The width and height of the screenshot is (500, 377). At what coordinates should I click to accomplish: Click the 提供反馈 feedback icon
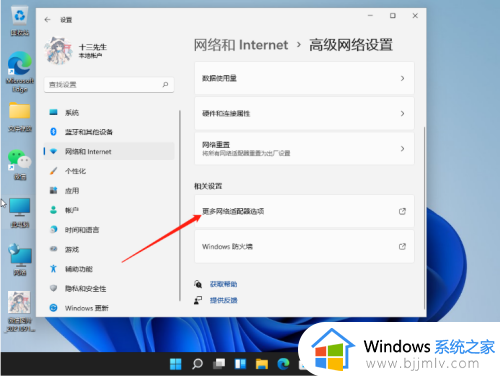(x=198, y=300)
